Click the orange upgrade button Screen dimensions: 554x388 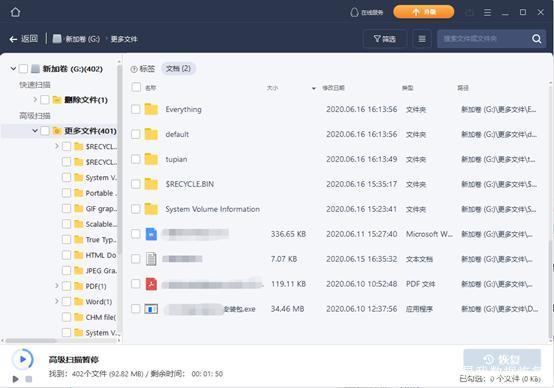coord(424,12)
